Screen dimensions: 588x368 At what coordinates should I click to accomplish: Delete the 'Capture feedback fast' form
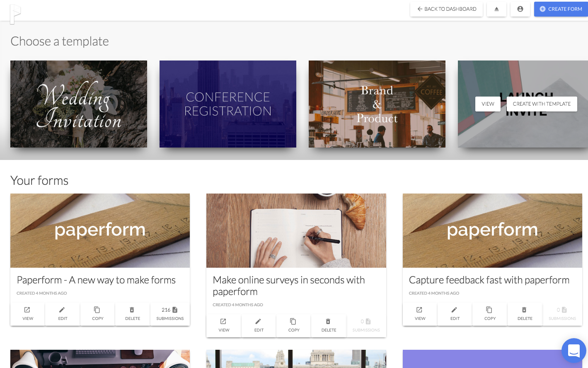click(x=525, y=314)
